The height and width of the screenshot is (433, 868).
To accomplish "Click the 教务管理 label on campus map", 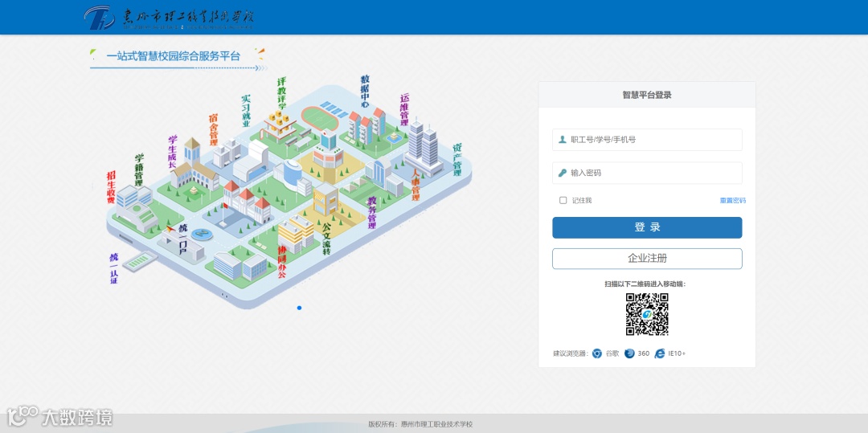I will [x=372, y=213].
